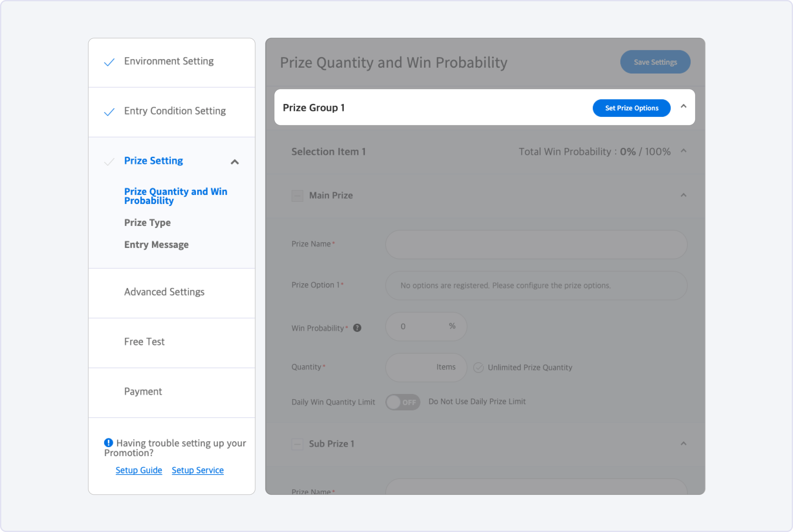Click the Main Prize Name input field

point(536,245)
